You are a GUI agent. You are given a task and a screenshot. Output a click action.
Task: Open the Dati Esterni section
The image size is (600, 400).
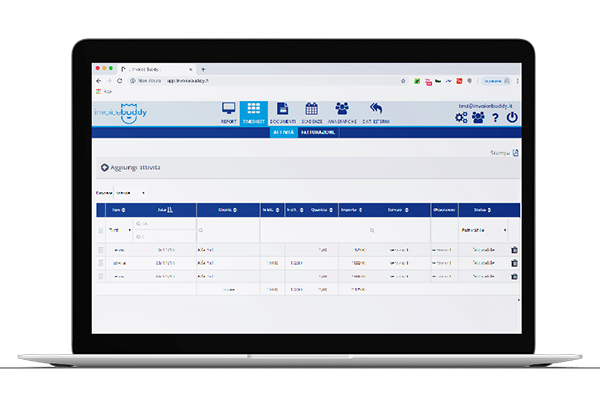point(376,113)
